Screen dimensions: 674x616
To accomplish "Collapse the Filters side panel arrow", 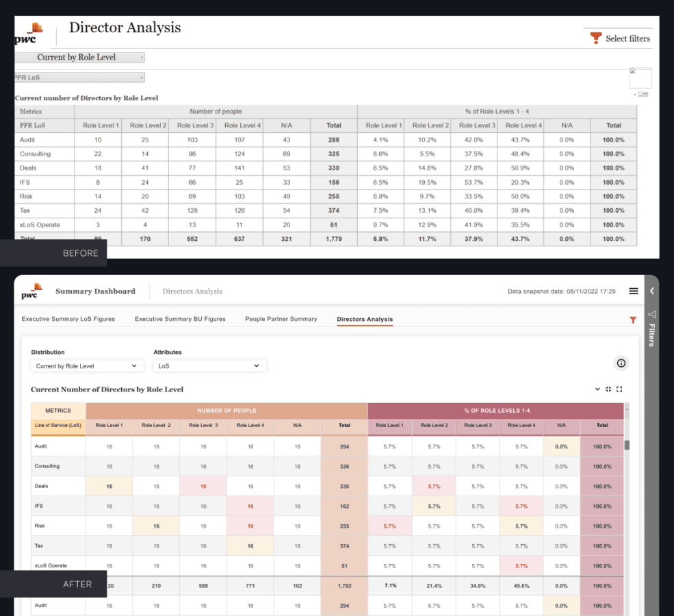I will point(652,291).
